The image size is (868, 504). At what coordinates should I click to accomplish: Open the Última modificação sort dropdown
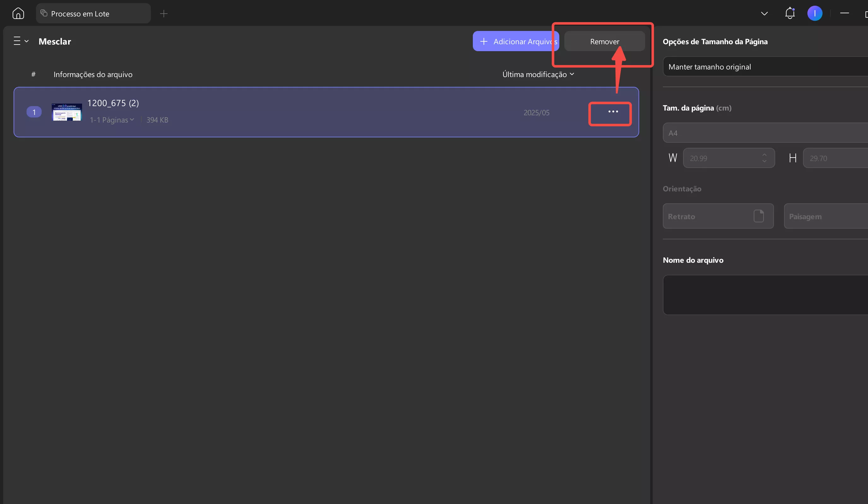pos(538,75)
